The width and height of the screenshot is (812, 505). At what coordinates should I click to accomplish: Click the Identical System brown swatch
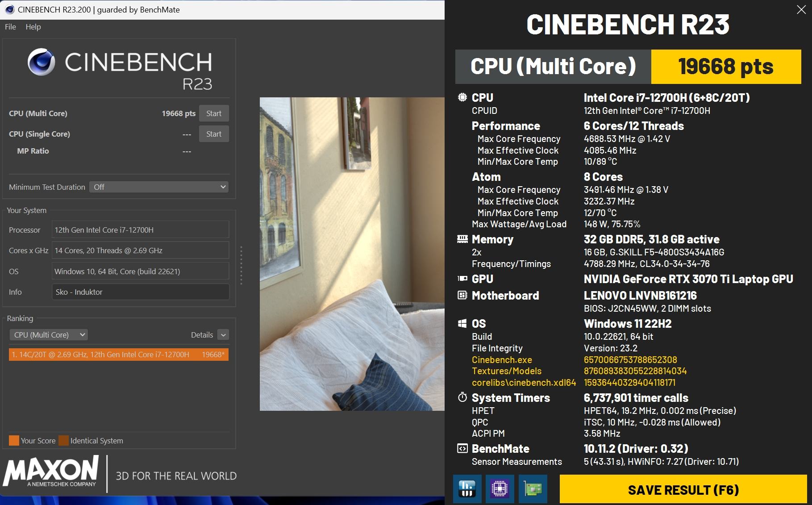(x=63, y=441)
